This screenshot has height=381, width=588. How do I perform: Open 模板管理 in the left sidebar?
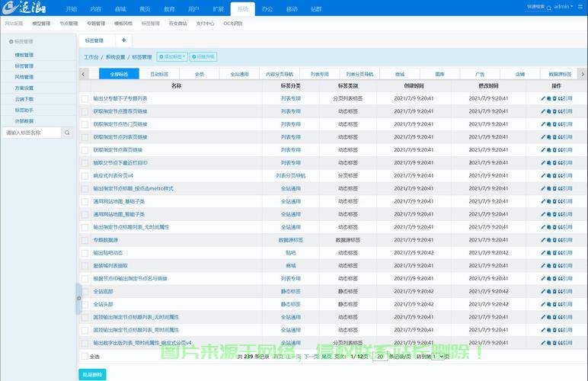24,55
